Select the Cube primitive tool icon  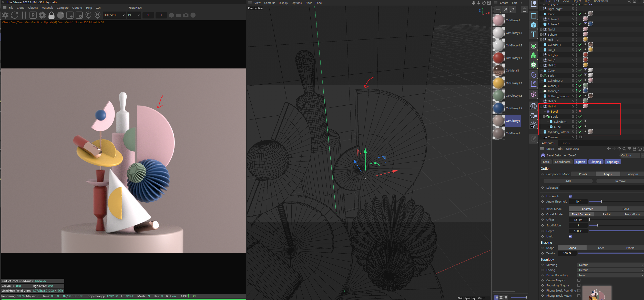(534, 25)
